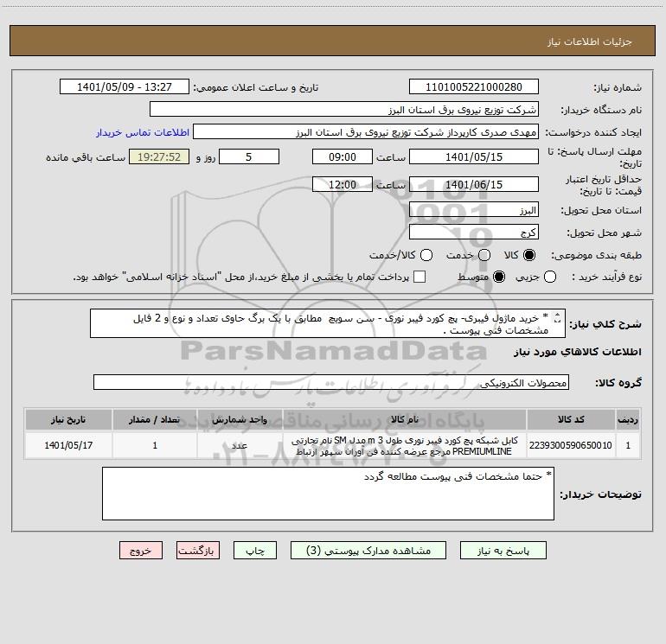Click the response deadline date 1401/05/15 field

coord(474,156)
